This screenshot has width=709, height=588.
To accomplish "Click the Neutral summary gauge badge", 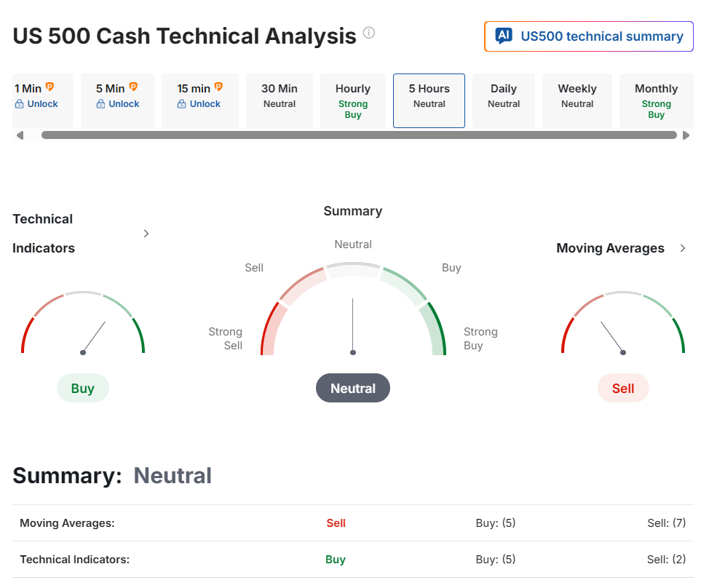I will 353,389.
